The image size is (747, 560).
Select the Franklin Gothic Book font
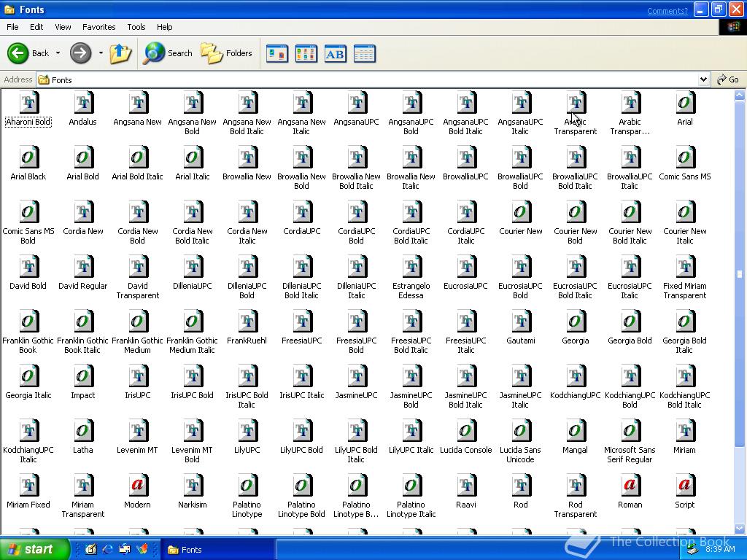(x=28, y=332)
